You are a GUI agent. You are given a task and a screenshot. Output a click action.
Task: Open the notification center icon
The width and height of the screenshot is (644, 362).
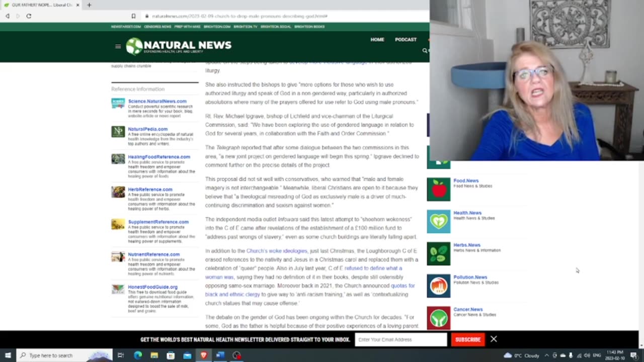coord(634,355)
